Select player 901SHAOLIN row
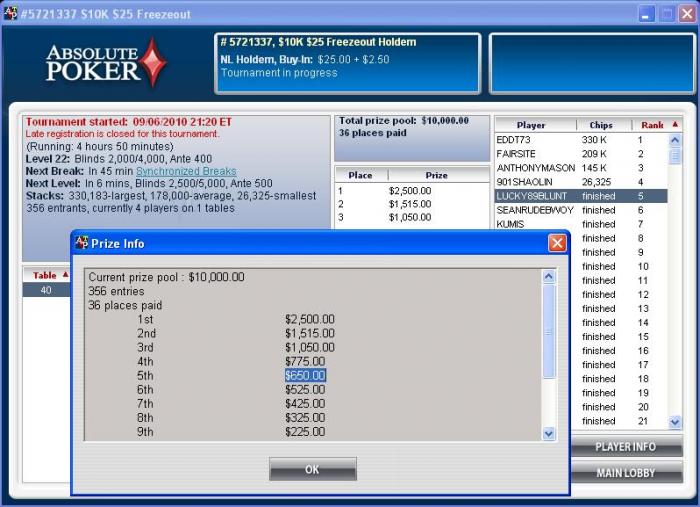 click(x=580, y=182)
